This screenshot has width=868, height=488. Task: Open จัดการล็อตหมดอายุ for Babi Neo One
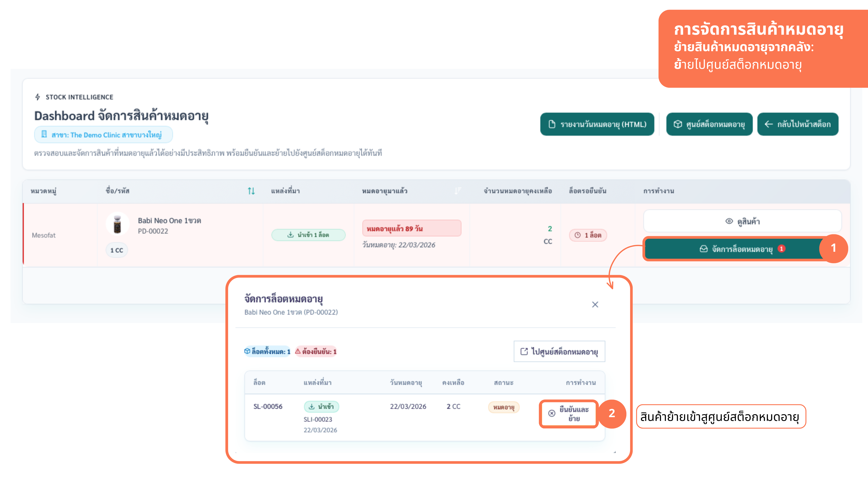point(742,249)
